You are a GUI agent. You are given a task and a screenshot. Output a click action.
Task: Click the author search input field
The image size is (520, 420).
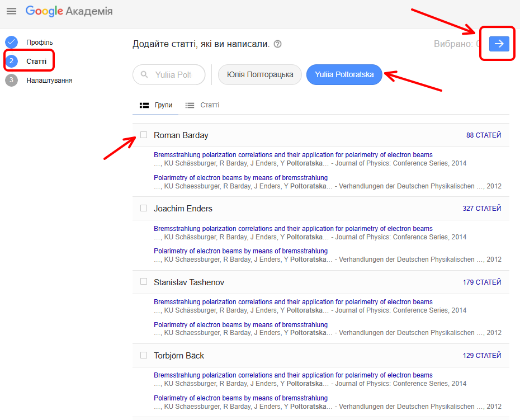pyautogui.click(x=169, y=74)
